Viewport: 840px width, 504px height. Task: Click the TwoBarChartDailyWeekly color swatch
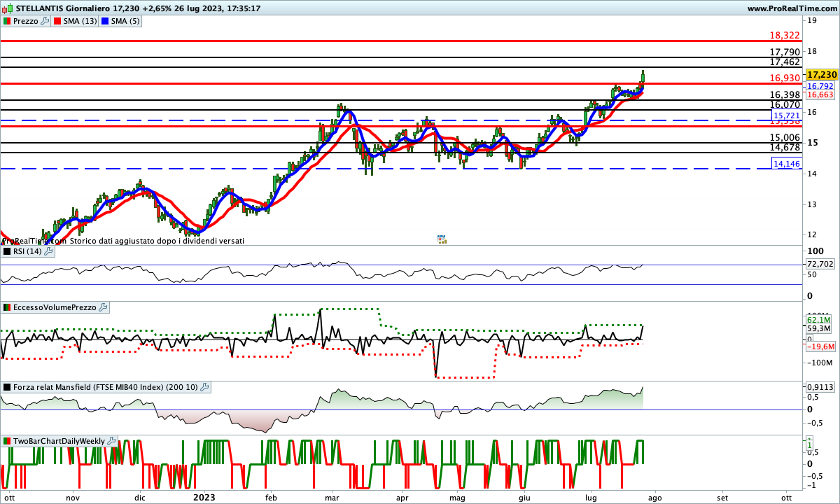6,441
